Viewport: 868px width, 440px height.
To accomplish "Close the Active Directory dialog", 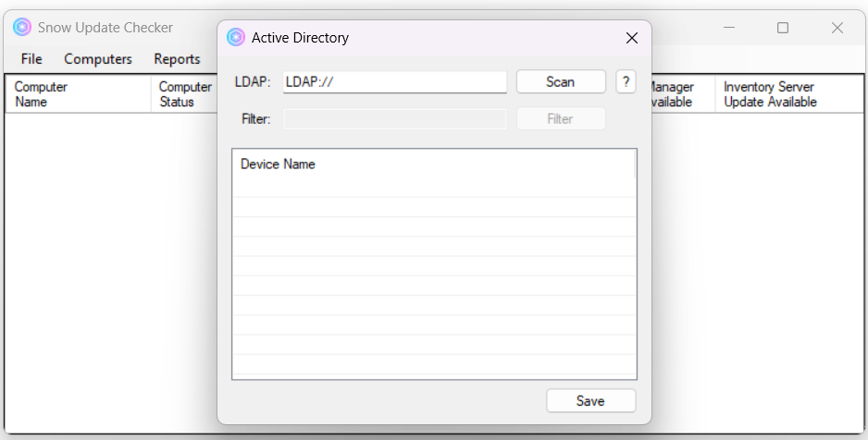I will click(632, 38).
